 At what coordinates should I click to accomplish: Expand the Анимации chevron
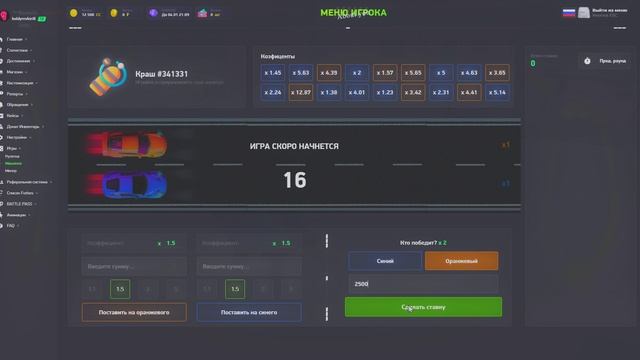pyautogui.click(x=30, y=215)
